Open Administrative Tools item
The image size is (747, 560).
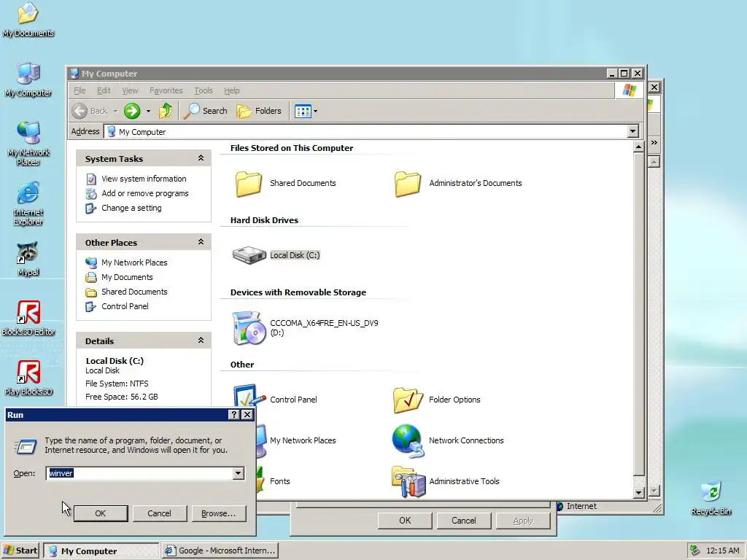click(446, 481)
